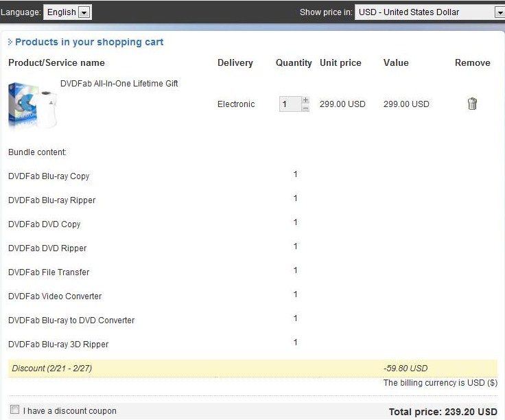Open the Language dropdown showing English
The height and width of the screenshot is (420, 505).
coord(68,12)
